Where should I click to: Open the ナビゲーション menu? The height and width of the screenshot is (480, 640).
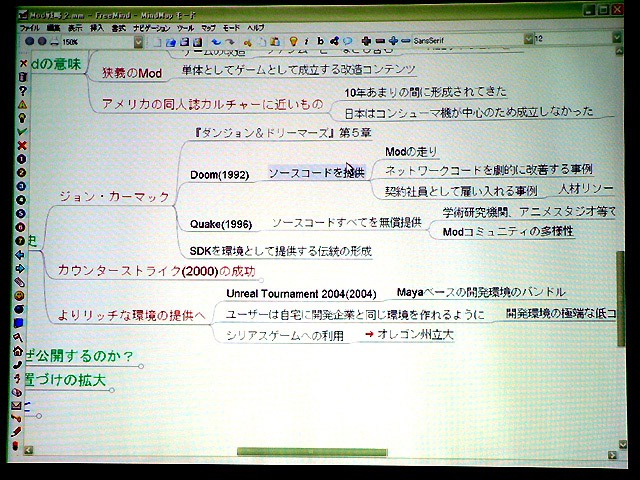149,29
